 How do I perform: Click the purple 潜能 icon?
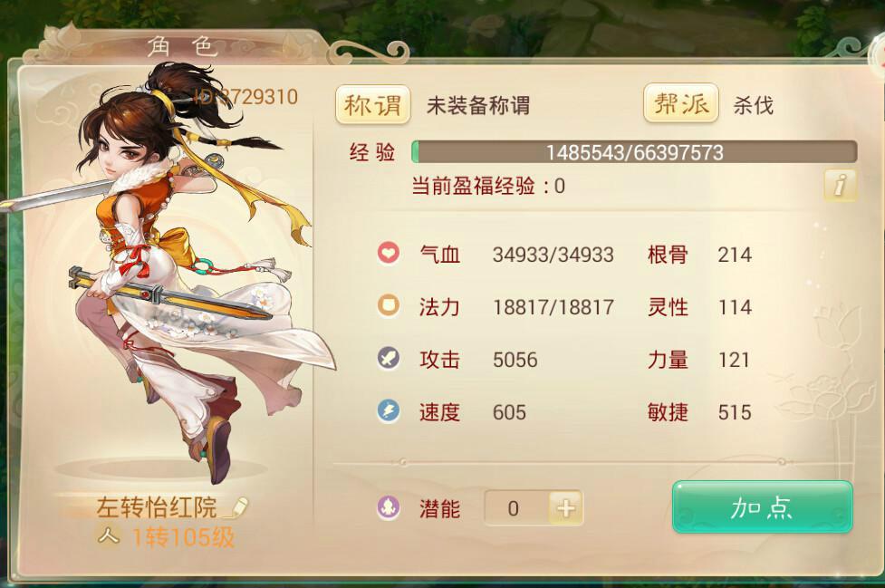tap(389, 507)
